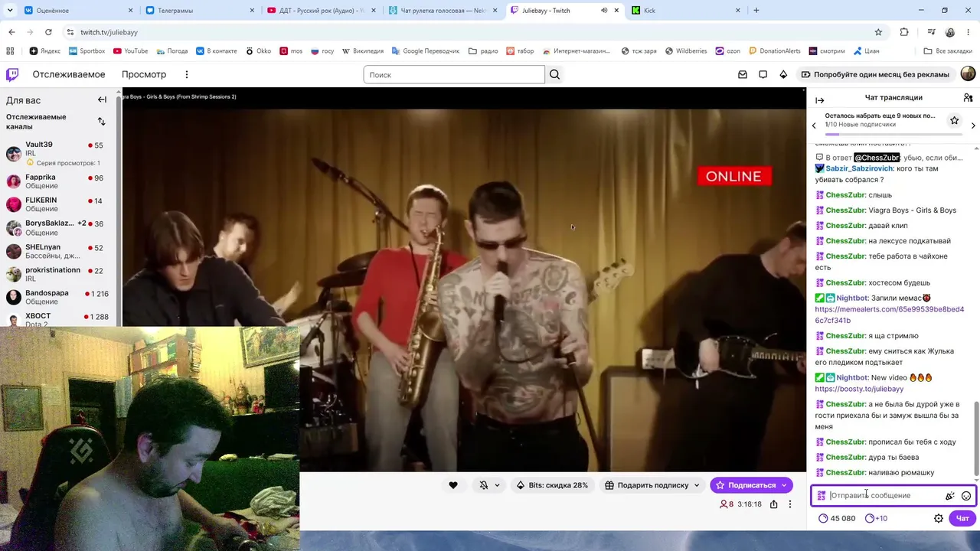Open the DonationAlerts bookmark

(x=774, y=51)
